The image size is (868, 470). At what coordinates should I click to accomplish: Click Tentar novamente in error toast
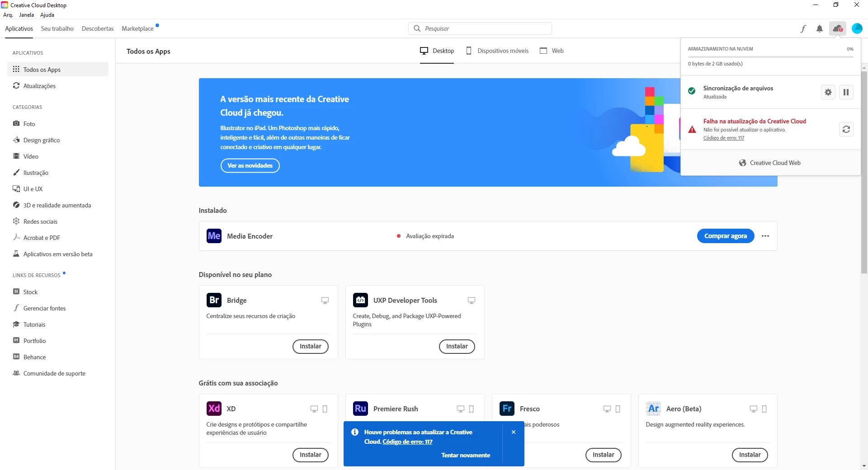coord(465,455)
